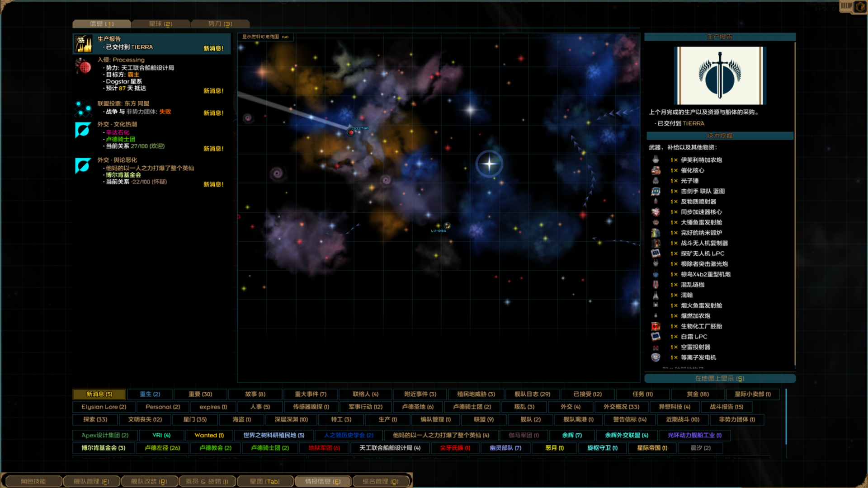This screenshot has height=488, width=868.
Task: Switch to the Planets [2] tab
Action: tap(161, 23)
